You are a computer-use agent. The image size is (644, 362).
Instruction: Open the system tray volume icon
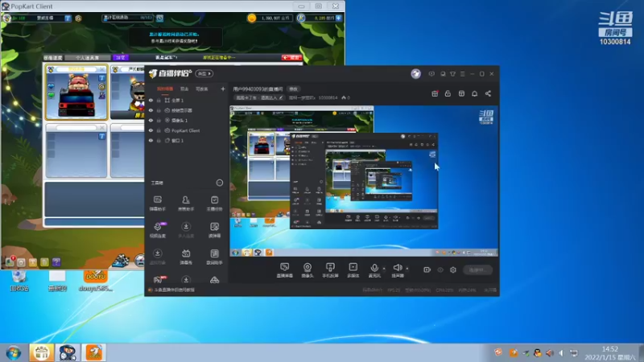561,353
